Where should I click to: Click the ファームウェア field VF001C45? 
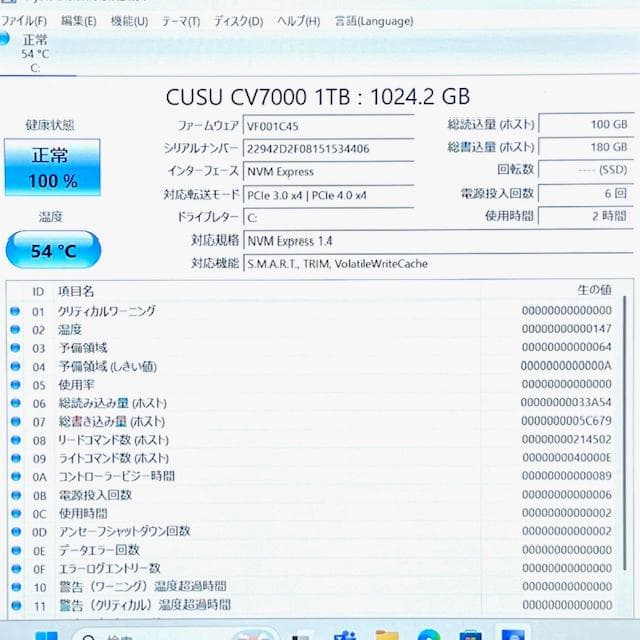(329, 126)
